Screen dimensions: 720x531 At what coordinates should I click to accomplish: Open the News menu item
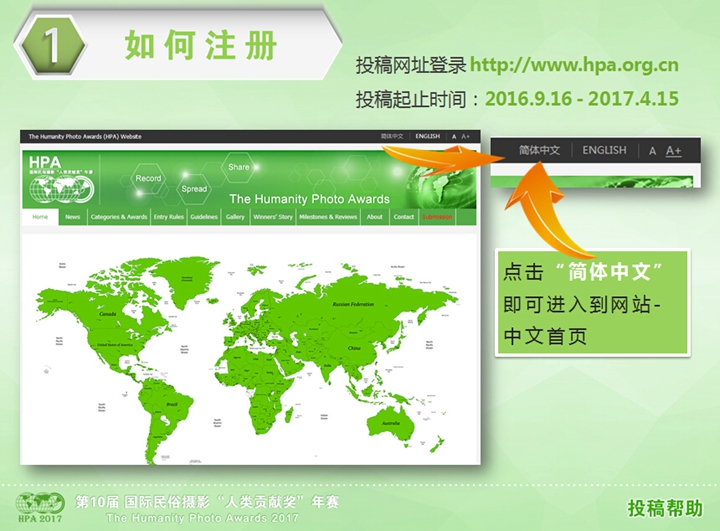point(73,217)
